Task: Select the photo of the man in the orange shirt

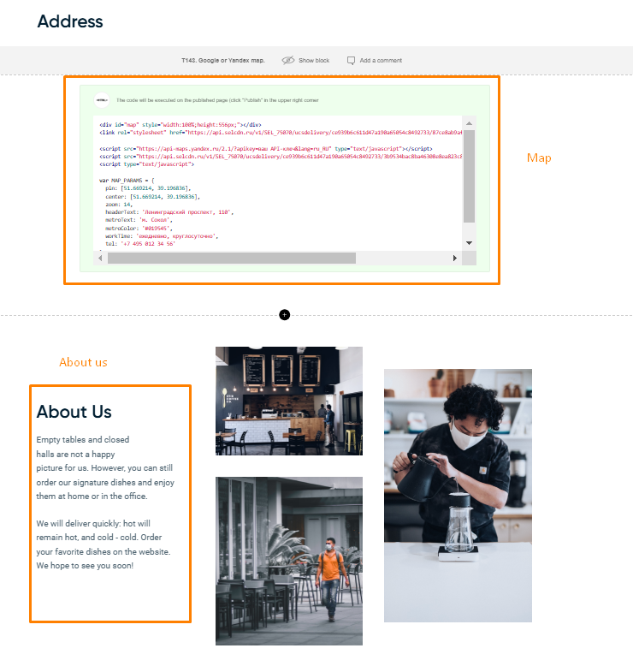Action: pos(289,561)
